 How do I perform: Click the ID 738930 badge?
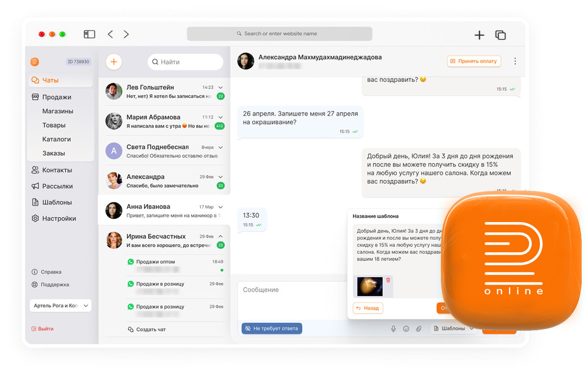click(x=78, y=62)
